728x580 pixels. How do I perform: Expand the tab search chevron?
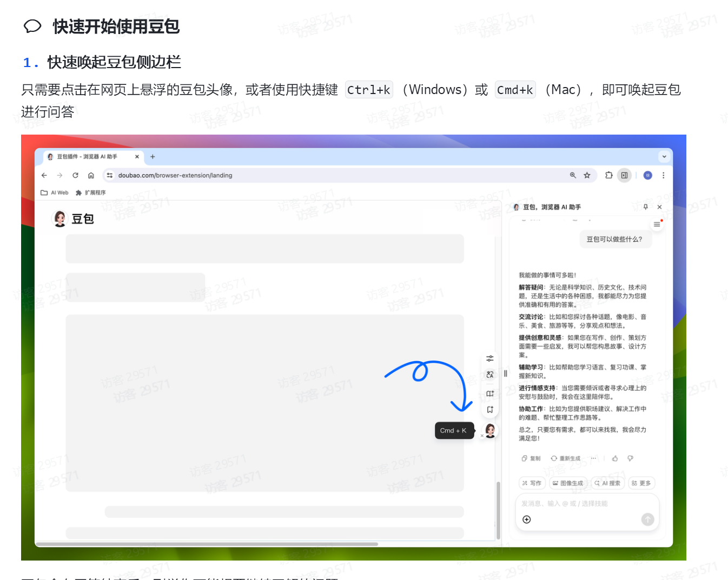tap(664, 157)
